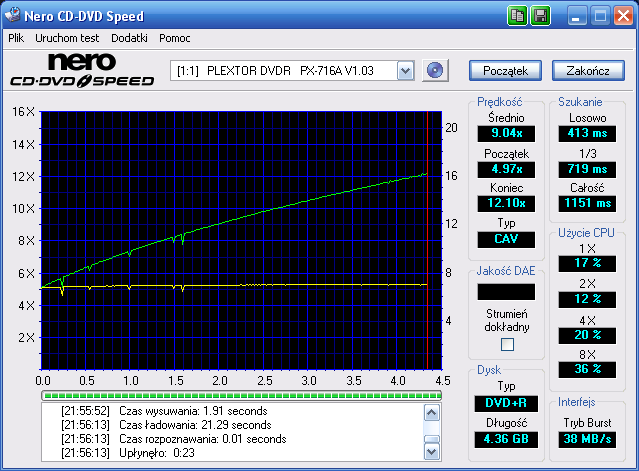Click the log line Czas ładowania 21.29 seconds
Screen dimensions: 639x471
(x=166, y=425)
